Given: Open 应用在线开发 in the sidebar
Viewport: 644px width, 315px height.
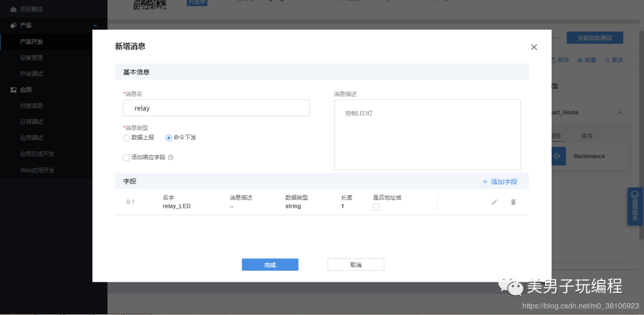Looking at the screenshot, I should (38, 154).
